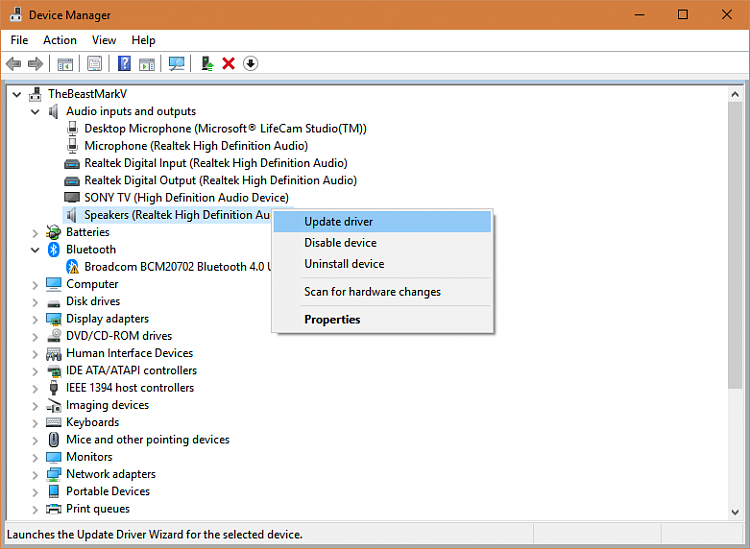
Task: Open the View menu
Action: [104, 40]
